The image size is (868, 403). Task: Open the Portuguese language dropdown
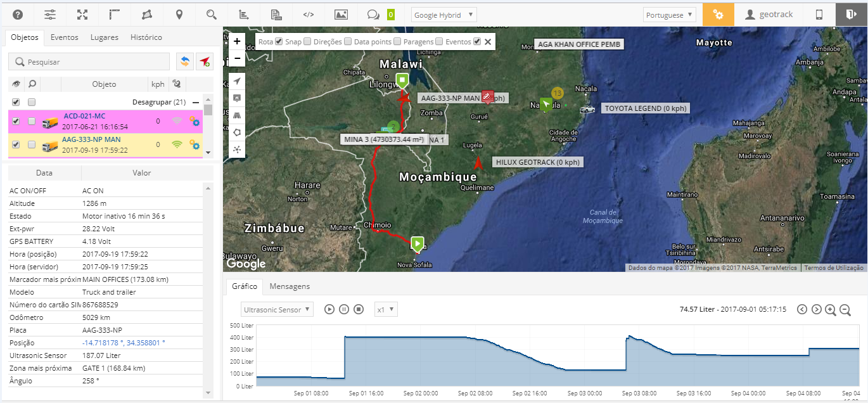coord(669,15)
